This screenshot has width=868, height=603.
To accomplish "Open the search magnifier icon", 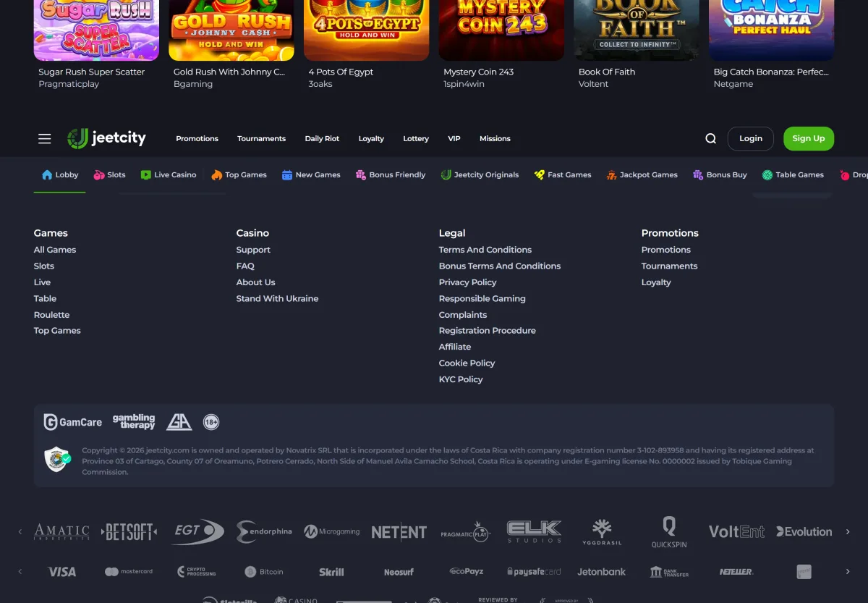I will (x=710, y=138).
